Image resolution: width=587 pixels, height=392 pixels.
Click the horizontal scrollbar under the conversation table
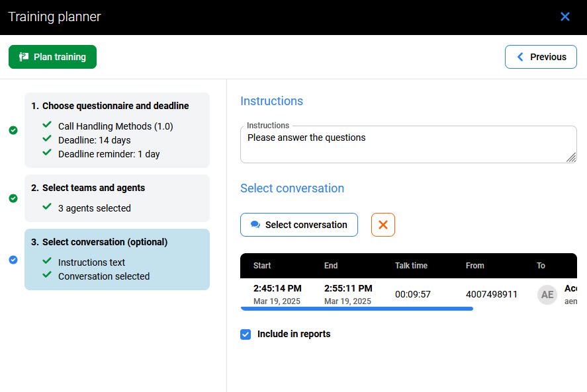357,309
